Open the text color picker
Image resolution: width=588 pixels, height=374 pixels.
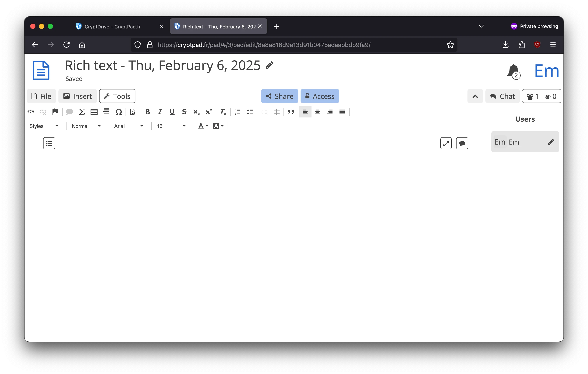pos(203,126)
